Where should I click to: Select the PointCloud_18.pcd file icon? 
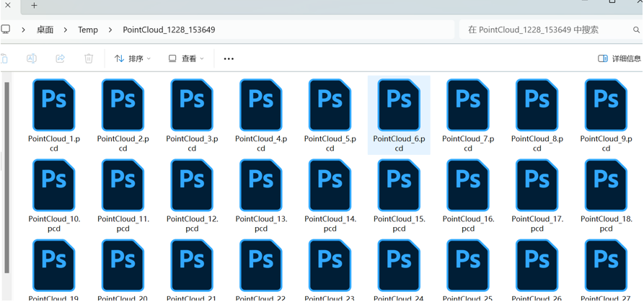(x=606, y=185)
